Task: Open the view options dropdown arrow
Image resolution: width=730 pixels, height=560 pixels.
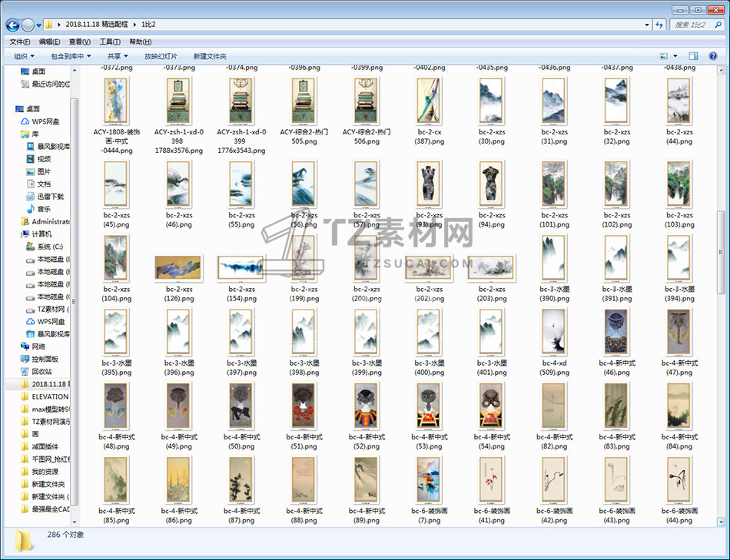Action: (x=675, y=56)
